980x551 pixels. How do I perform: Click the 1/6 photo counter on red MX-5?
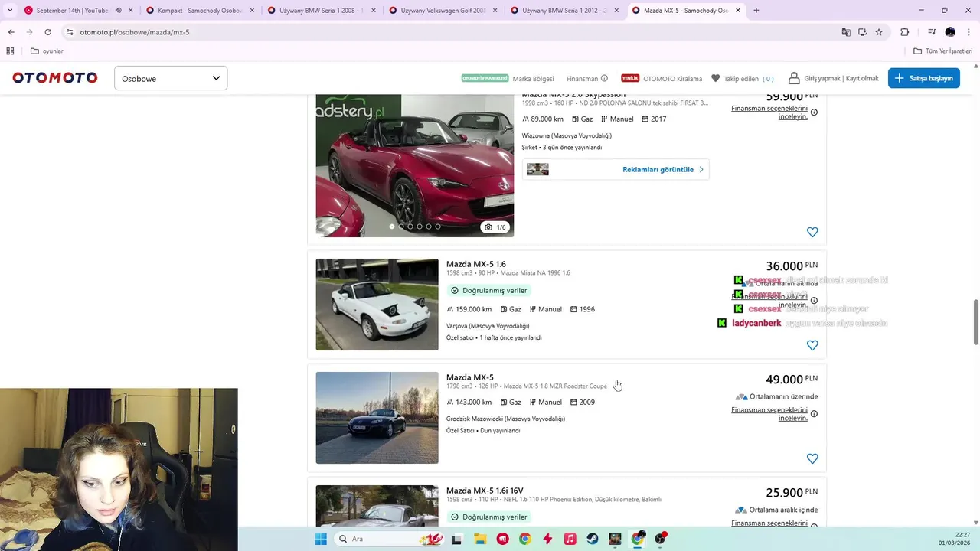coord(496,227)
